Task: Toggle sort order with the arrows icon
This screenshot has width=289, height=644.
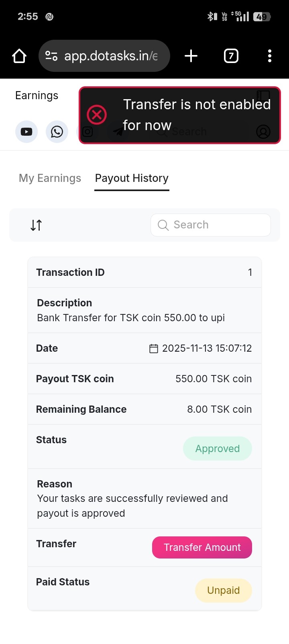Action: coord(36,225)
